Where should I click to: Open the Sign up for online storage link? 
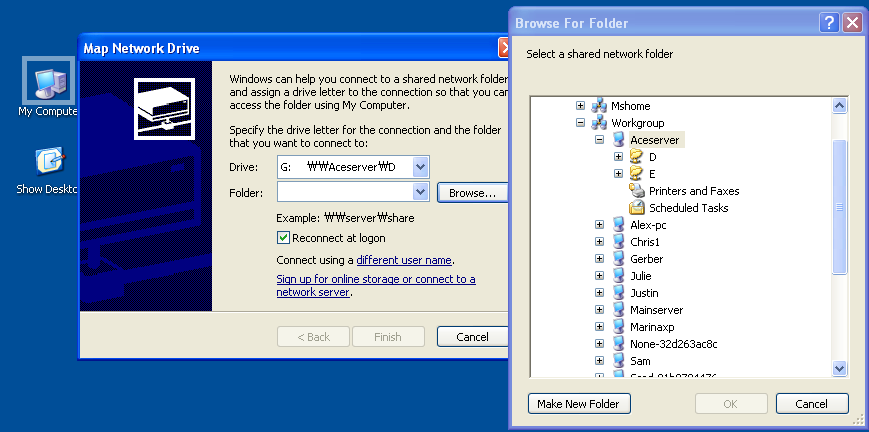(376, 285)
